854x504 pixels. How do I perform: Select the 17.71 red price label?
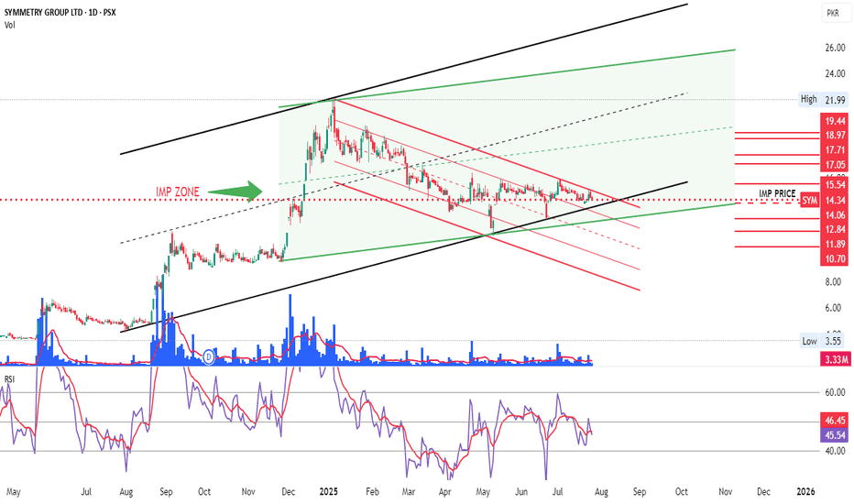[835, 150]
